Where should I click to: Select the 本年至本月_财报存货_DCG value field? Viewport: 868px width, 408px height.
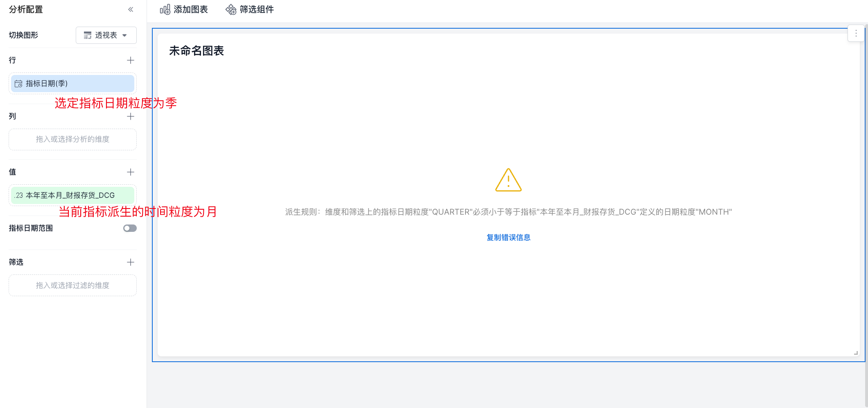pos(72,195)
